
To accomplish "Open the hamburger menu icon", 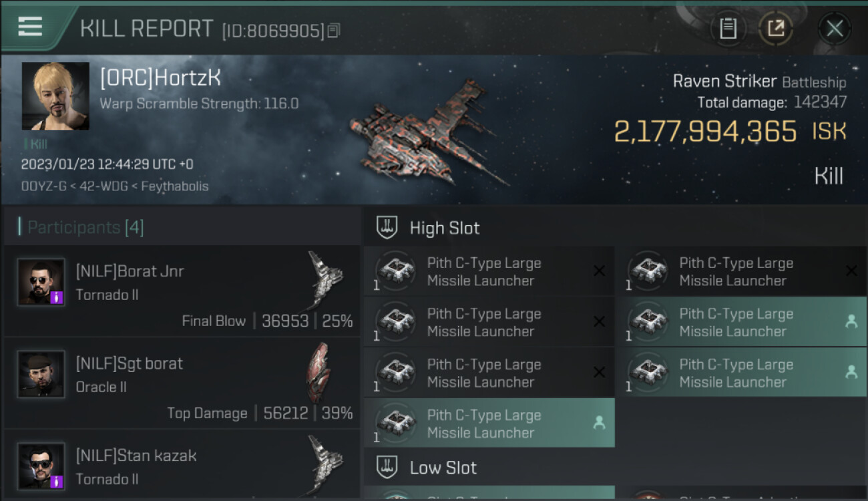I will [30, 27].
